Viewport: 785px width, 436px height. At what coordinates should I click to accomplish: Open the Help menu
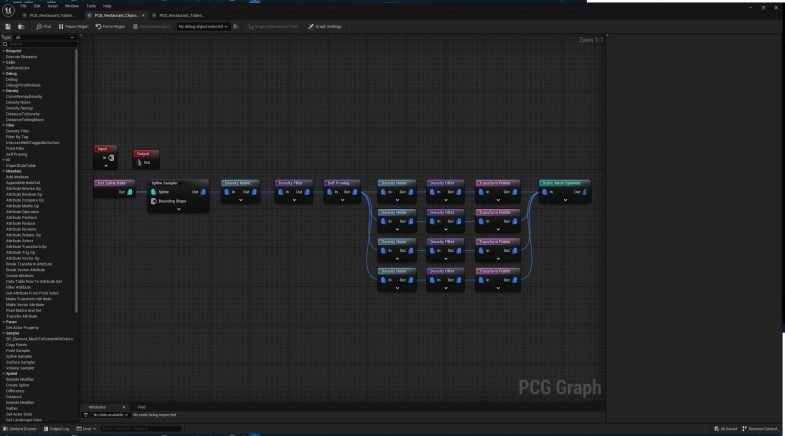(x=107, y=6)
